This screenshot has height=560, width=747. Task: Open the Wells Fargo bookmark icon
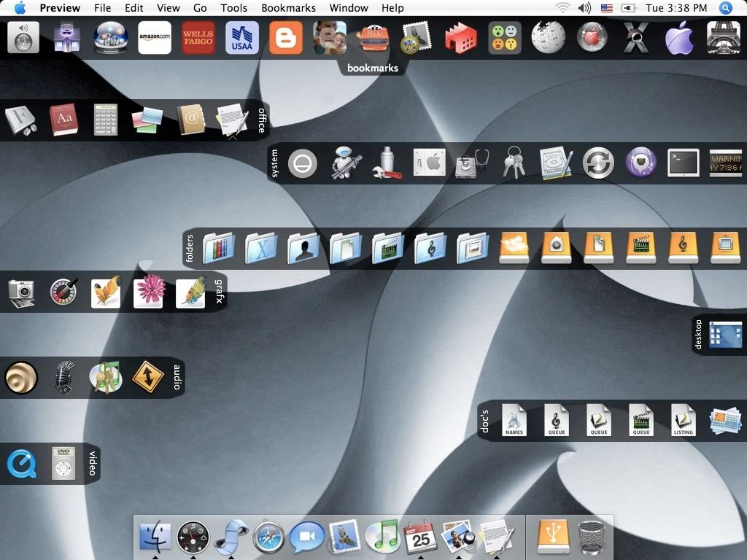pos(198,38)
